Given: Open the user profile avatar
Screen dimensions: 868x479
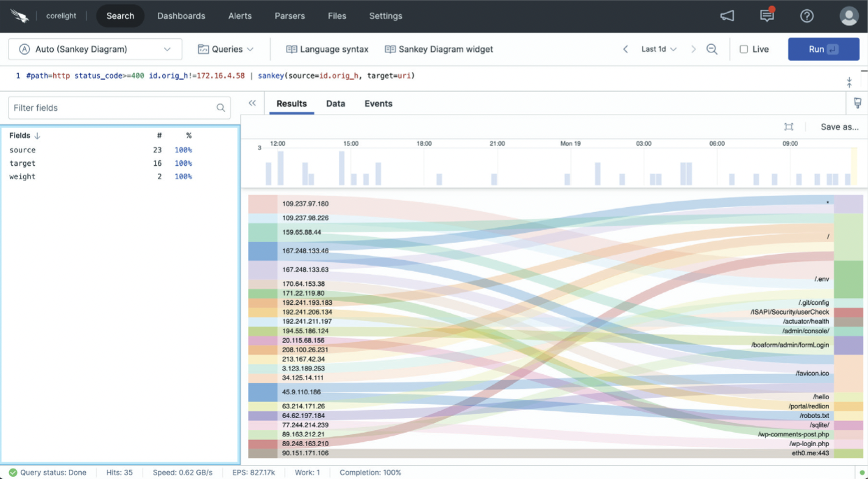Looking at the screenshot, I should (848, 16).
